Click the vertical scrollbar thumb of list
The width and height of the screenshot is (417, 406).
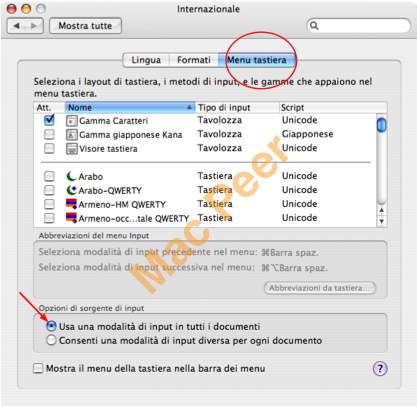point(381,124)
